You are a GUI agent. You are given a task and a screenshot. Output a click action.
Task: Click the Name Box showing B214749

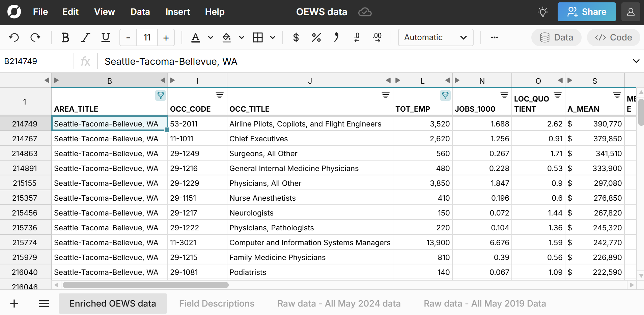click(x=21, y=61)
